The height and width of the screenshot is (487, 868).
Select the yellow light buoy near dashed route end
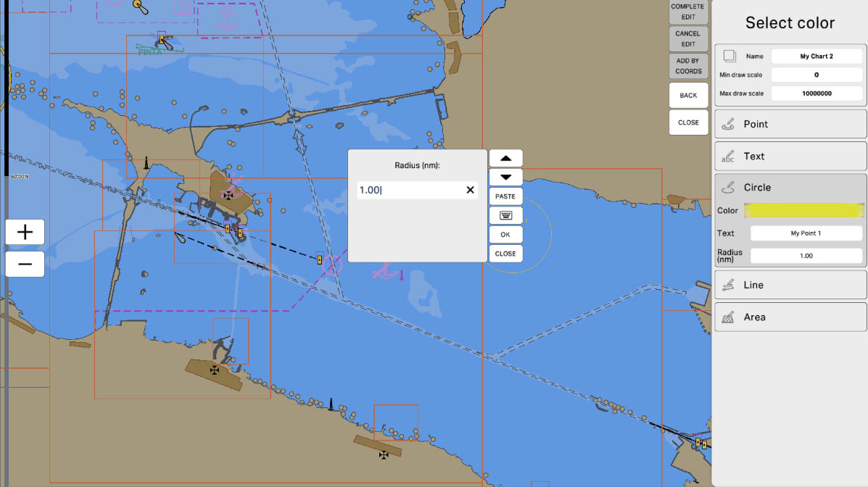coord(319,259)
